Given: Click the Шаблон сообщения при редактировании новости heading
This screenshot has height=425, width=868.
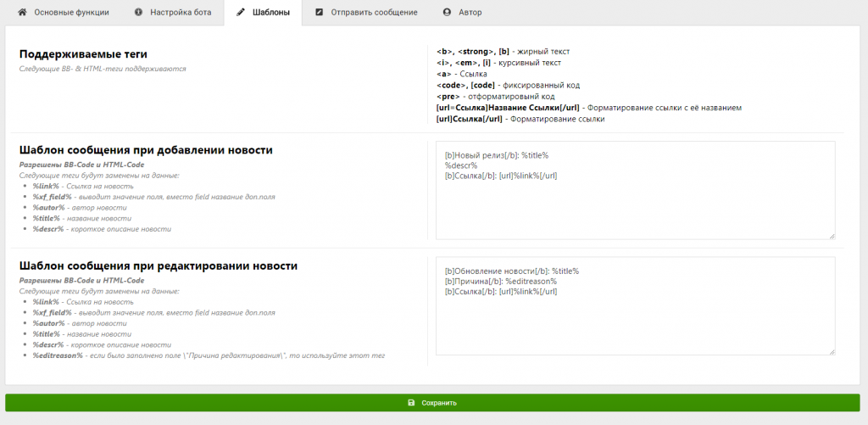Looking at the screenshot, I should [x=159, y=266].
